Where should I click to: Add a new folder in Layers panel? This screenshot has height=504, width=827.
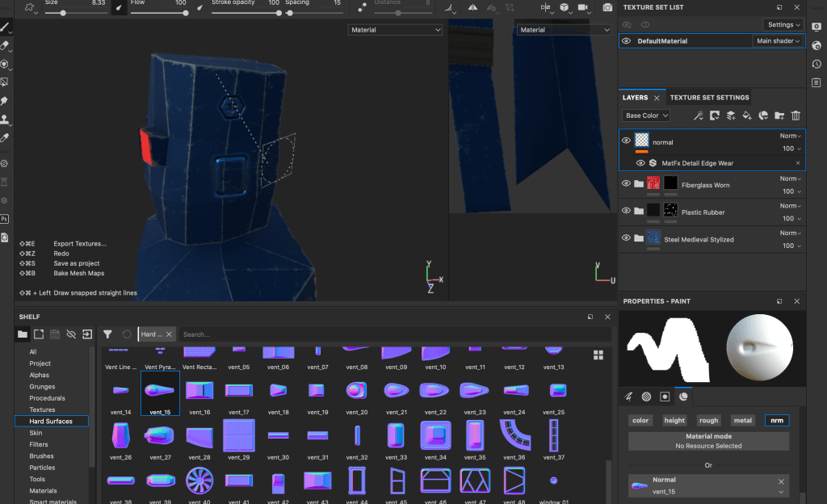coord(779,115)
